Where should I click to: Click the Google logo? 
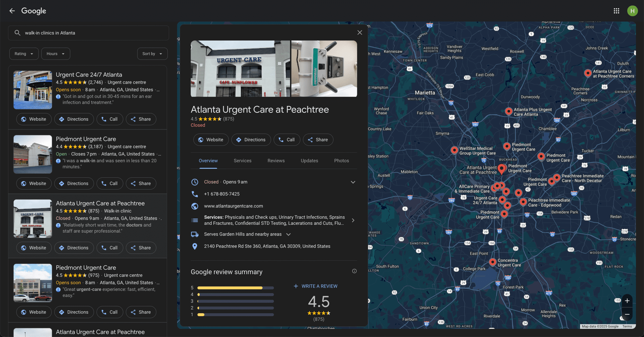(34, 11)
